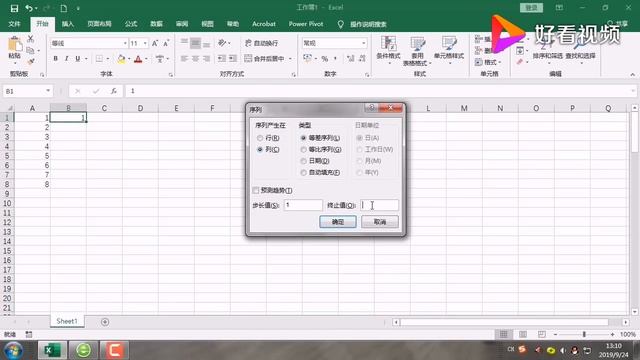640x360 pixels.
Task: Switch to page break preview in status bar
Action: click(542, 334)
